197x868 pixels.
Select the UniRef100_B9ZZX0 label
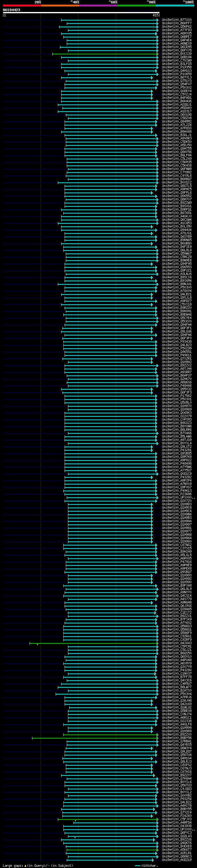[176, 735]
